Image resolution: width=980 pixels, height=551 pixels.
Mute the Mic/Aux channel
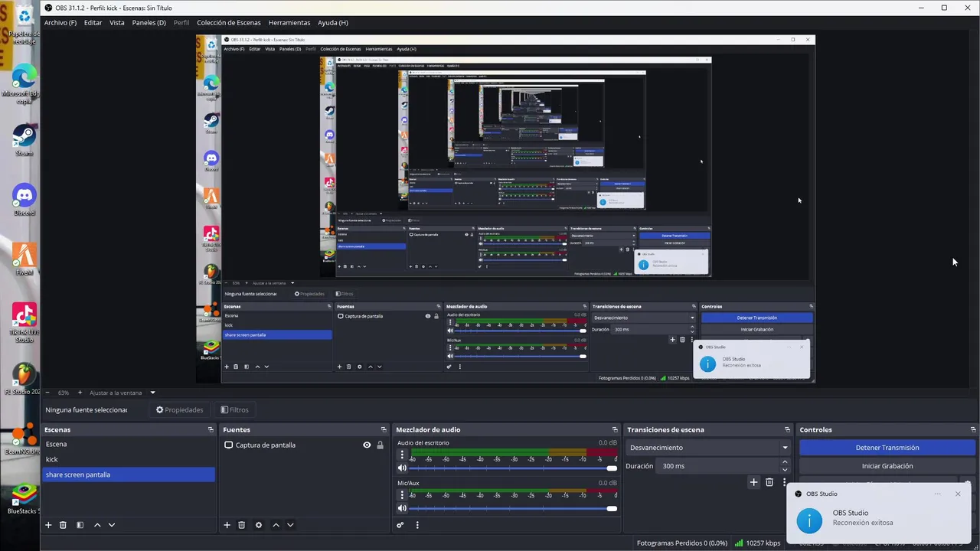tap(402, 508)
